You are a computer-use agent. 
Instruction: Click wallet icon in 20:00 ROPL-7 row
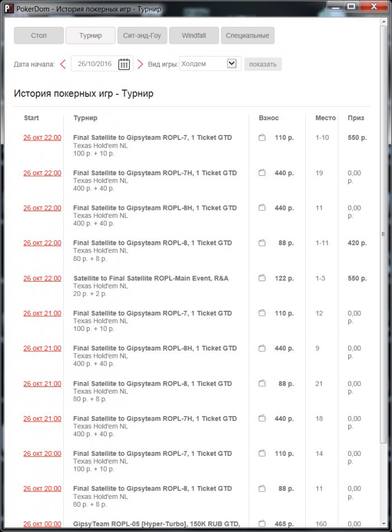coord(262,453)
